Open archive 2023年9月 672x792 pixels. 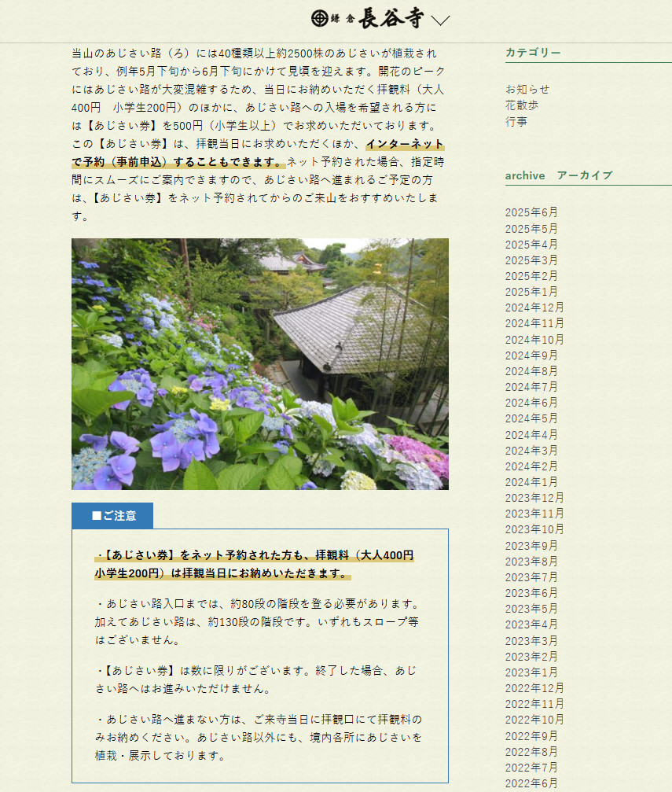click(531, 546)
